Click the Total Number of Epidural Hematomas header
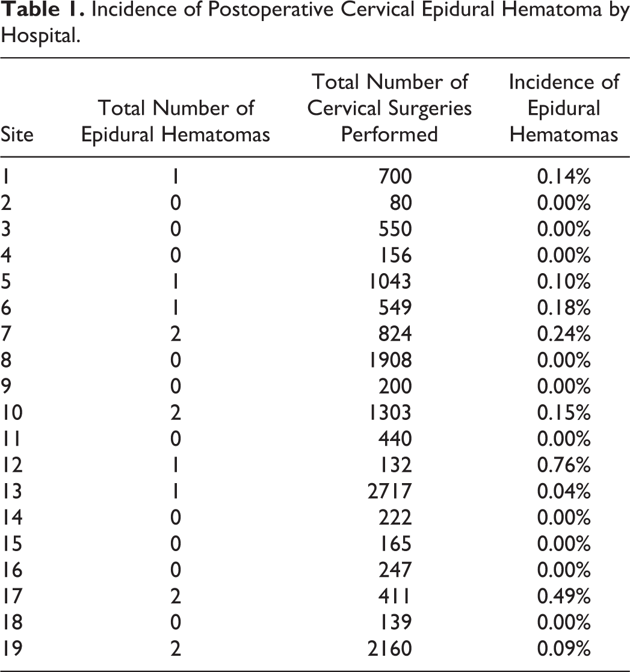This screenshot has height=672, width=630. (x=176, y=122)
